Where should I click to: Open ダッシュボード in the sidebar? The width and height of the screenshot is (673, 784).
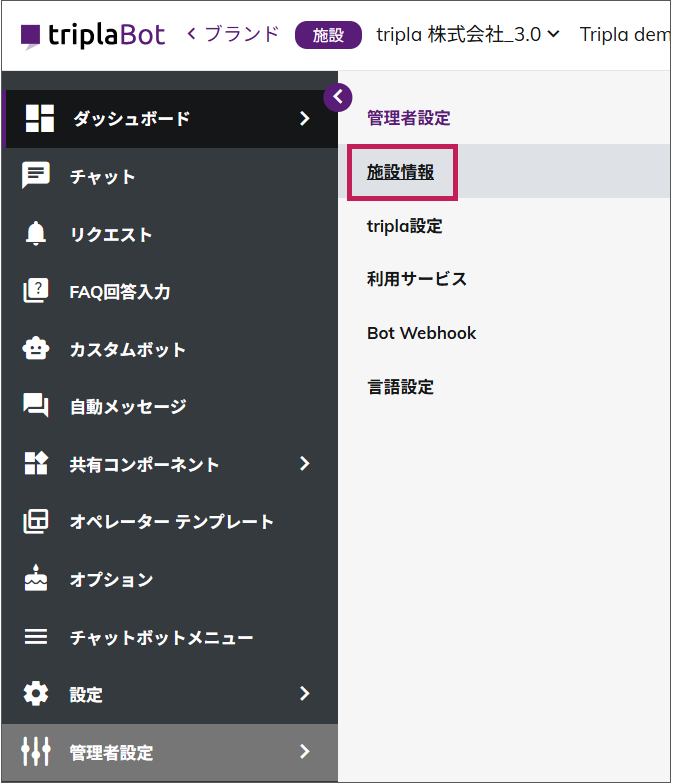pyautogui.click(x=170, y=118)
